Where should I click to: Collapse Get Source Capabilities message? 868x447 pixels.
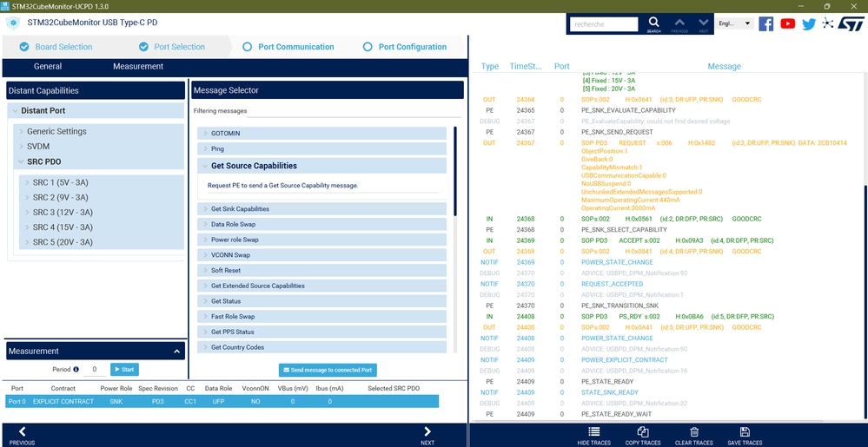click(x=321, y=166)
